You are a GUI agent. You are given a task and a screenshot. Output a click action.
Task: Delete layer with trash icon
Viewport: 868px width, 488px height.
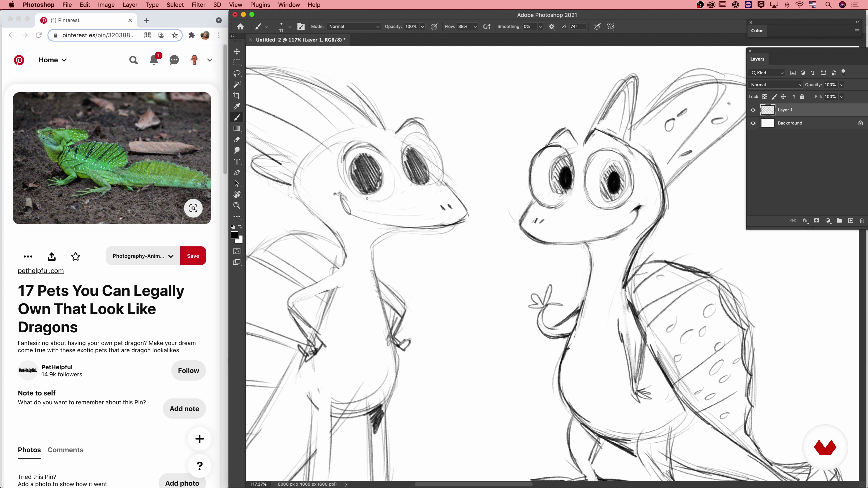pyautogui.click(x=862, y=221)
